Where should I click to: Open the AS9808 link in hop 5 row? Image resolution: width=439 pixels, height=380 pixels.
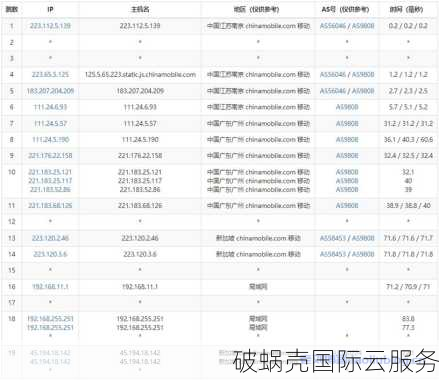pos(363,91)
